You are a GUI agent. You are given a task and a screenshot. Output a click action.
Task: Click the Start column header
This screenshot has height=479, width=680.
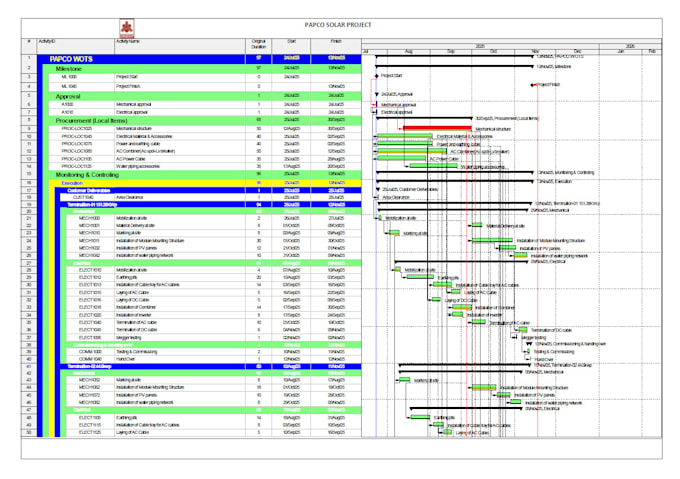291,46
